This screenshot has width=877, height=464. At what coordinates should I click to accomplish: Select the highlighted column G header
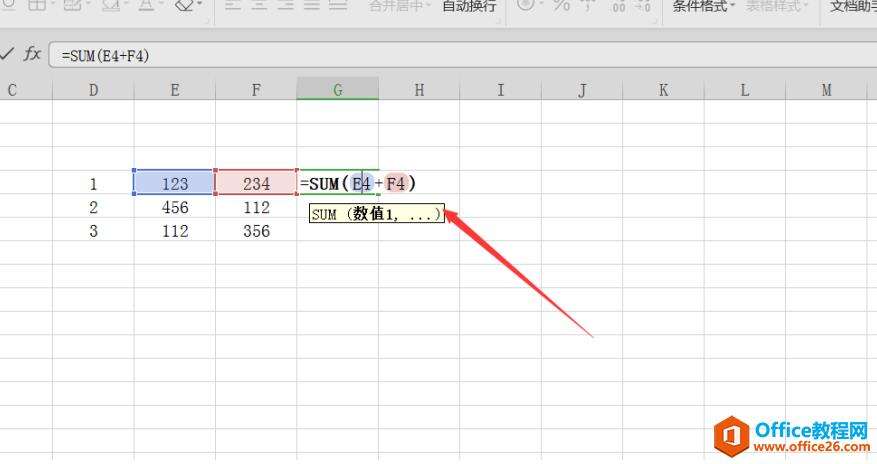tap(337, 89)
